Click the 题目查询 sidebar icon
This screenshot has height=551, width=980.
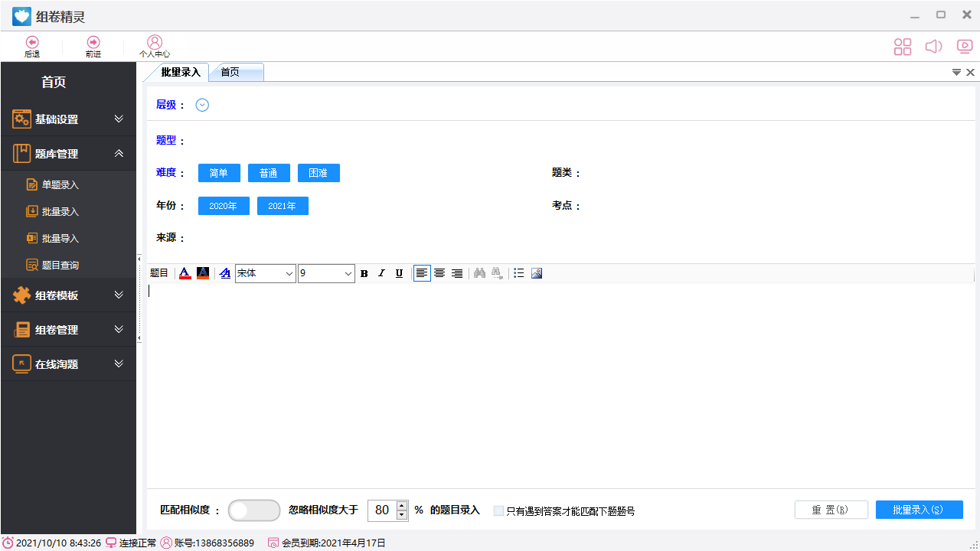[x=31, y=265]
